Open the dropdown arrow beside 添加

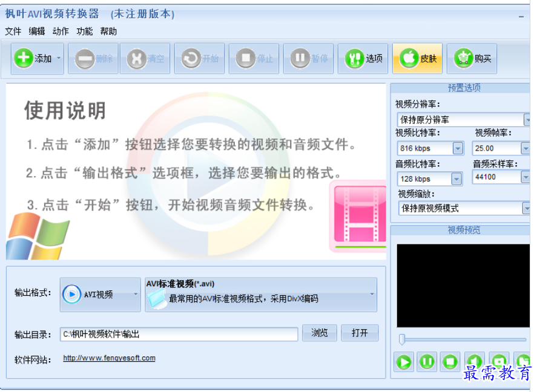59,58
